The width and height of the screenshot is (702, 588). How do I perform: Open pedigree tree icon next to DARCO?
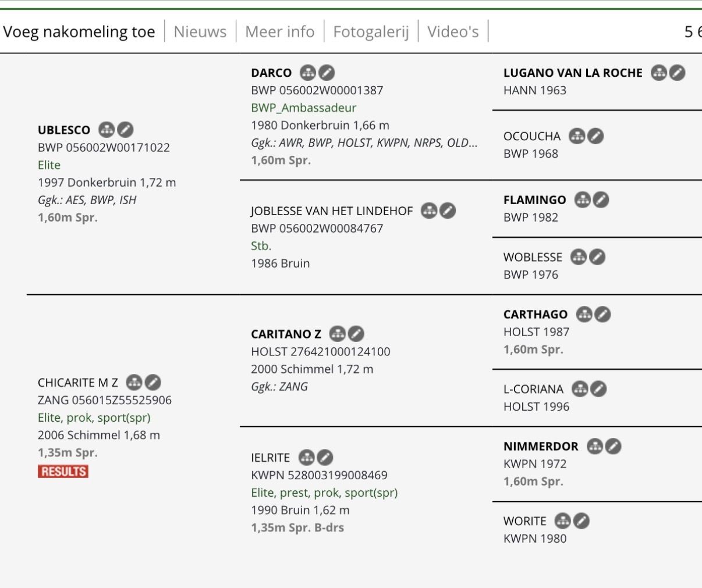[308, 73]
